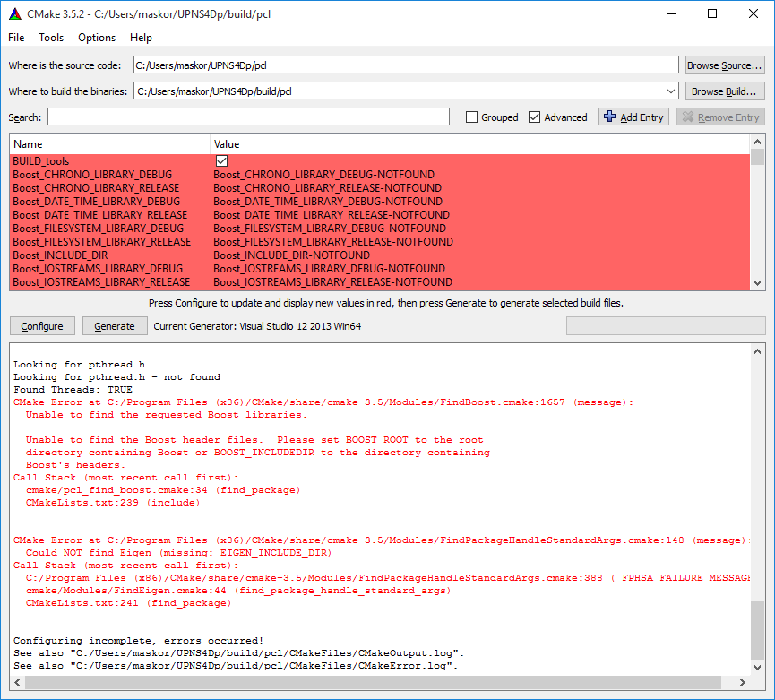The width and height of the screenshot is (775, 700).
Task: Click the output log scroll down arrow
Action: tap(758, 668)
